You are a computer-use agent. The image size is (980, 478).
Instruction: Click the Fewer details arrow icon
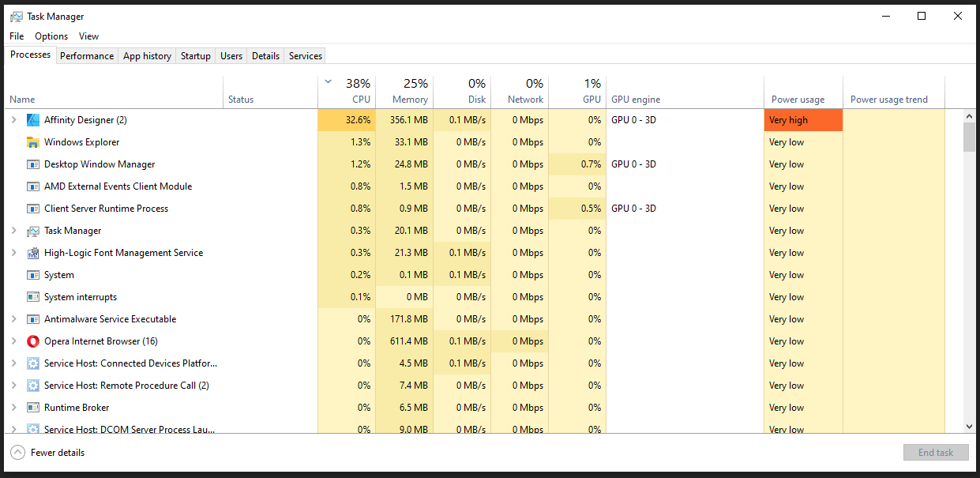pos(17,453)
